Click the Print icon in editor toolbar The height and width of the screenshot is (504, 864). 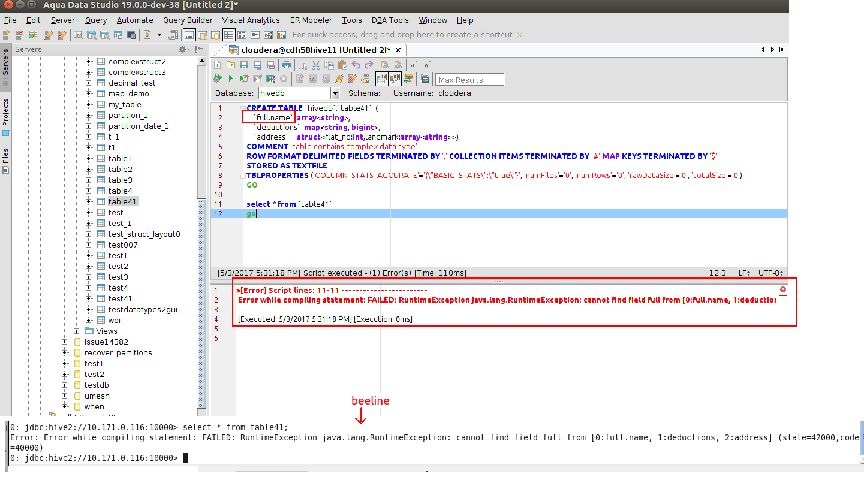coord(287,65)
